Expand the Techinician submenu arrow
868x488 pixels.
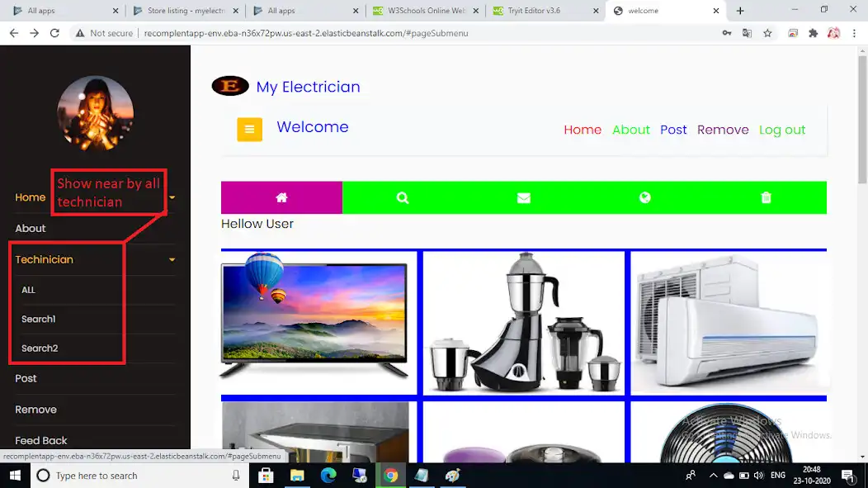172,259
